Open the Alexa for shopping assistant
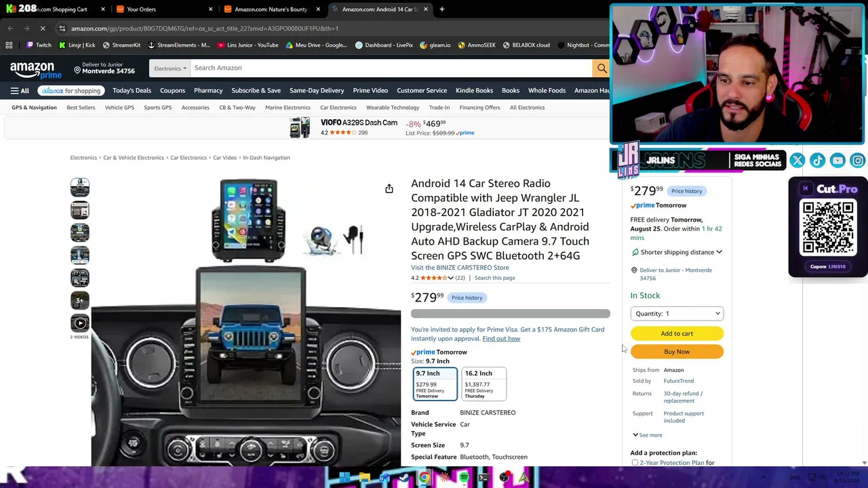 pos(71,91)
